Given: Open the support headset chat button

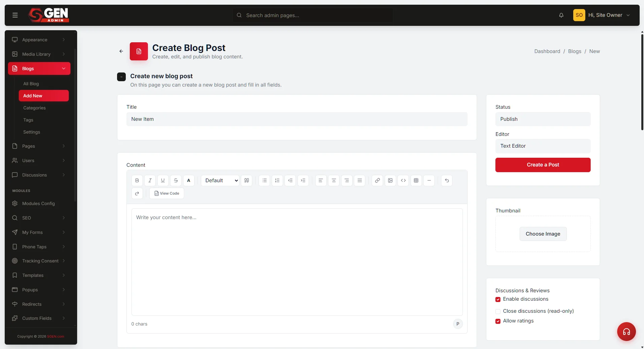Looking at the screenshot, I should [x=626, y=332].
